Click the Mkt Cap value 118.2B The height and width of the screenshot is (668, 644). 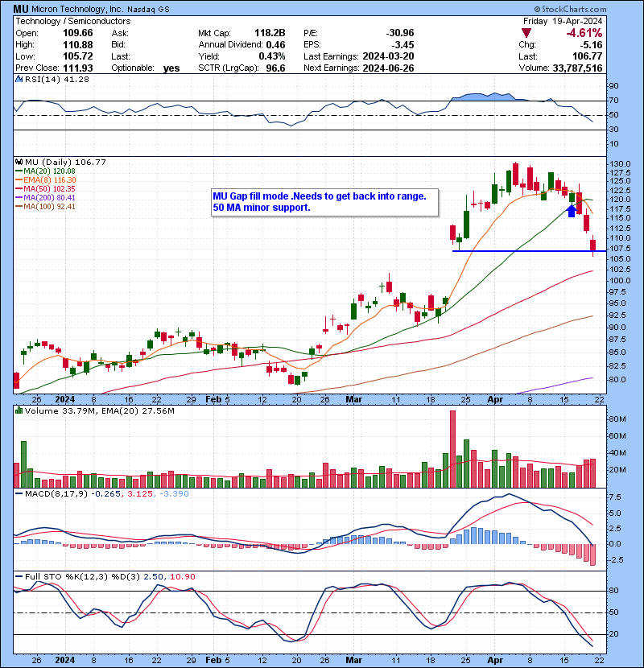[270, 33]
